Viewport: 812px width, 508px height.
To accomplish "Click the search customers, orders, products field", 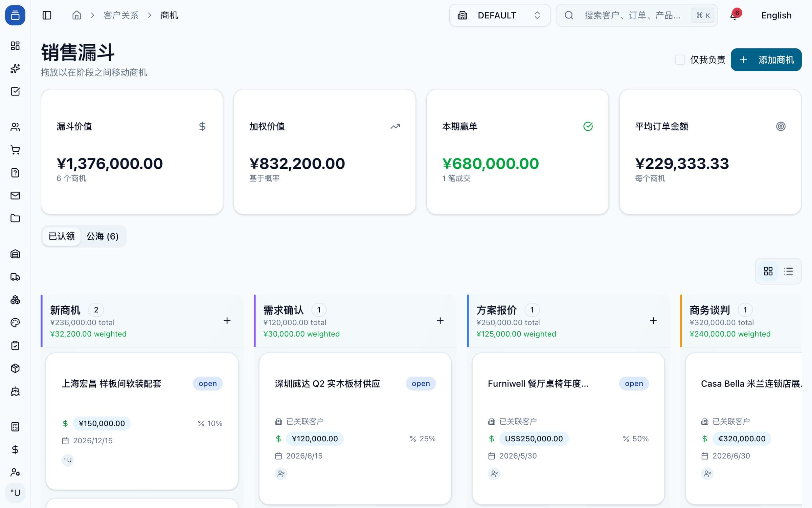I will tap(637, 15).
